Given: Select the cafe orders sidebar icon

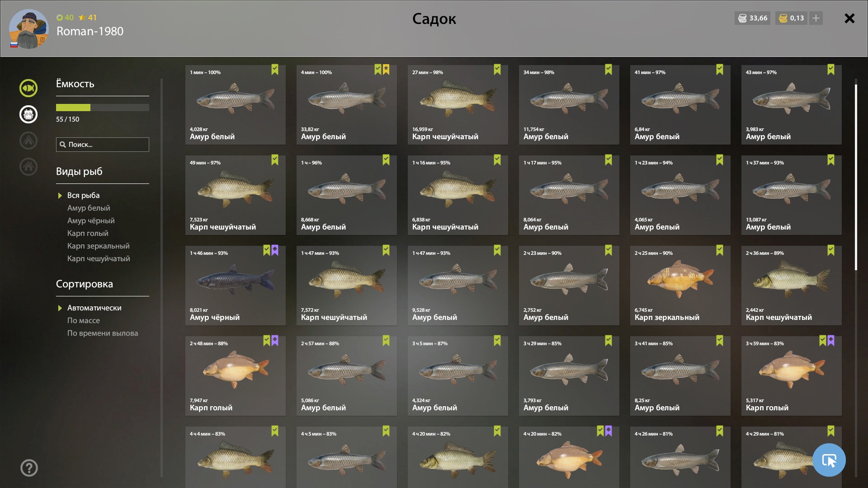Looking at the screenshot, I should tap(28, 114).
